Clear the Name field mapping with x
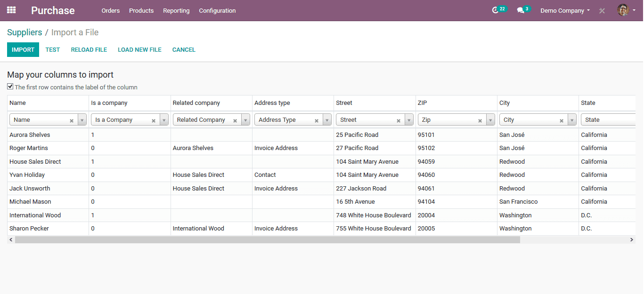644x294 pixels. point(72,120)
